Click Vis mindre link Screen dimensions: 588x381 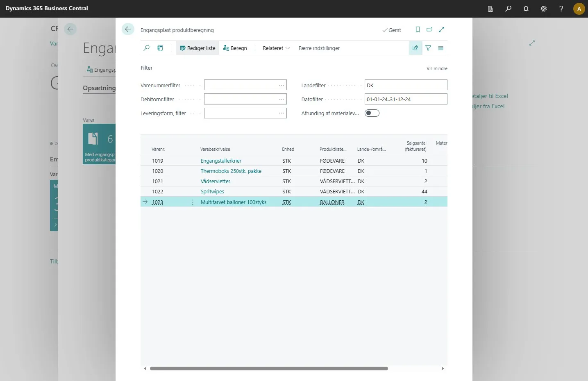(437, 68)
